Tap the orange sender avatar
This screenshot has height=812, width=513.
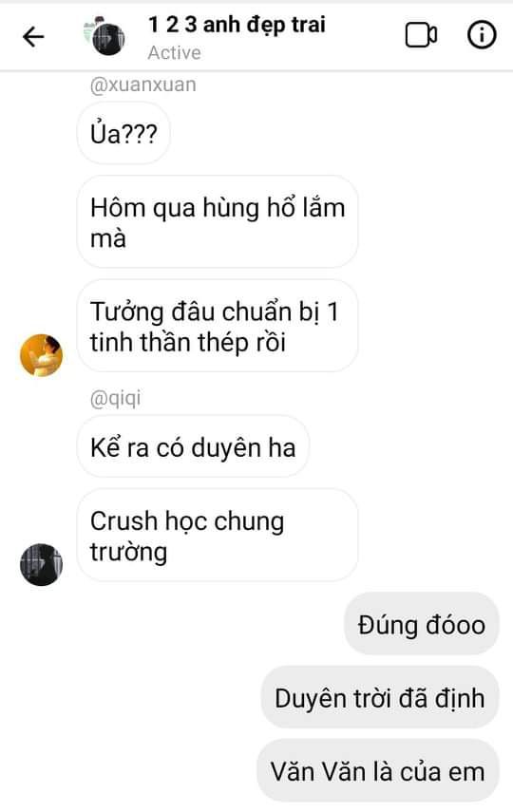click(x=42, y=355)
